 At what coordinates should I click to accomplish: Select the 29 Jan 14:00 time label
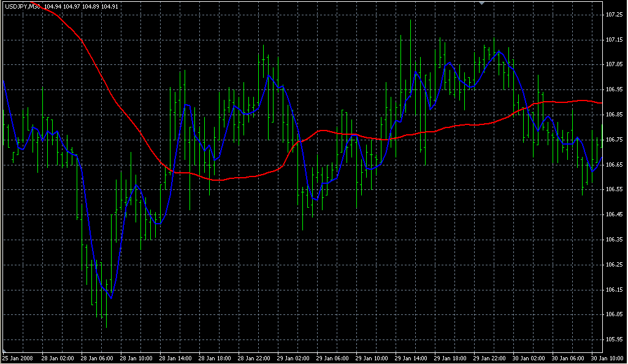click(410, 358)
